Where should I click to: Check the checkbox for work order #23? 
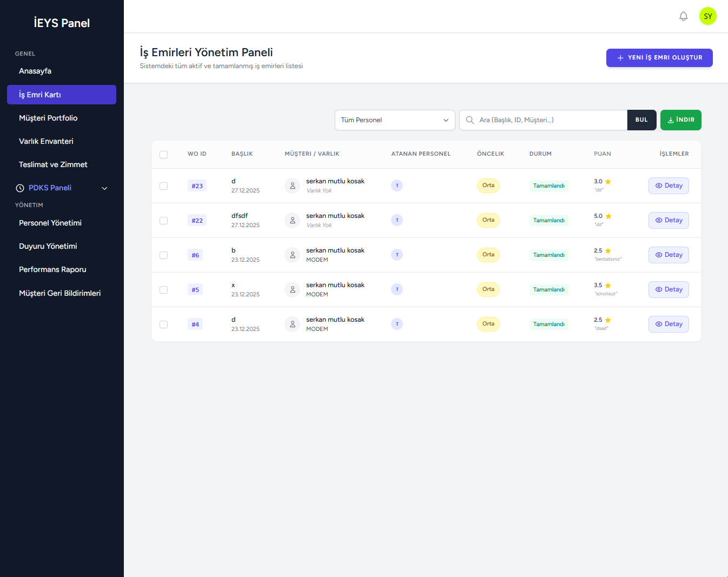[164, 186]
